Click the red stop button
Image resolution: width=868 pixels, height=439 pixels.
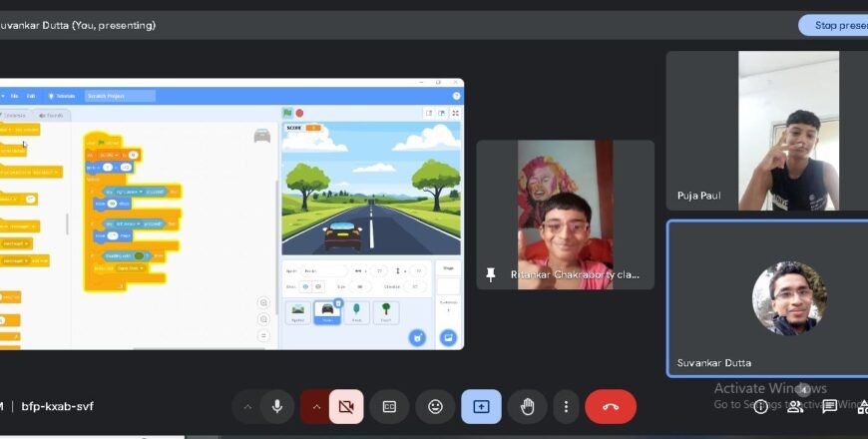pyautogui.click(x=299, y=113)
